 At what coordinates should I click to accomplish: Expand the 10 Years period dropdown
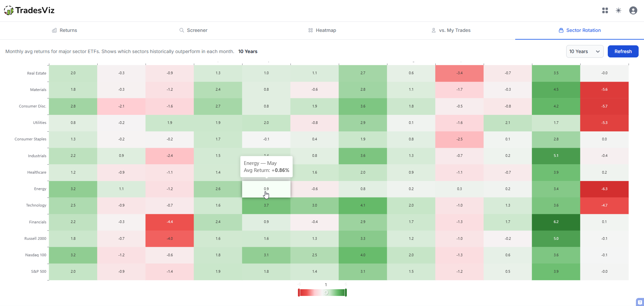point(585,51)
